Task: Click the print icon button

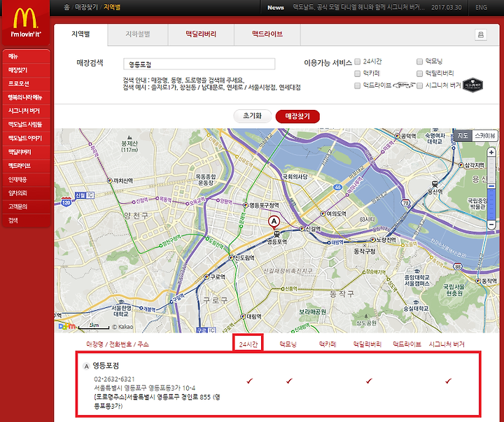Action: (480, 35)
